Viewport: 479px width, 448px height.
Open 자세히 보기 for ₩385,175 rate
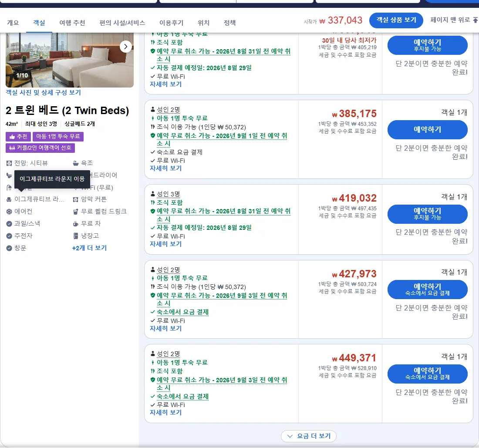[x=165, y=168]
